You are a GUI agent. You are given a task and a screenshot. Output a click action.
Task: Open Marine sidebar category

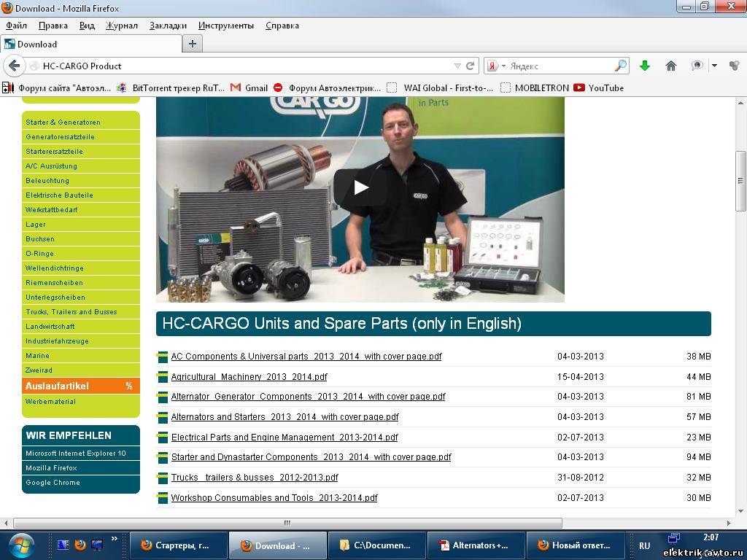point(80,356)
